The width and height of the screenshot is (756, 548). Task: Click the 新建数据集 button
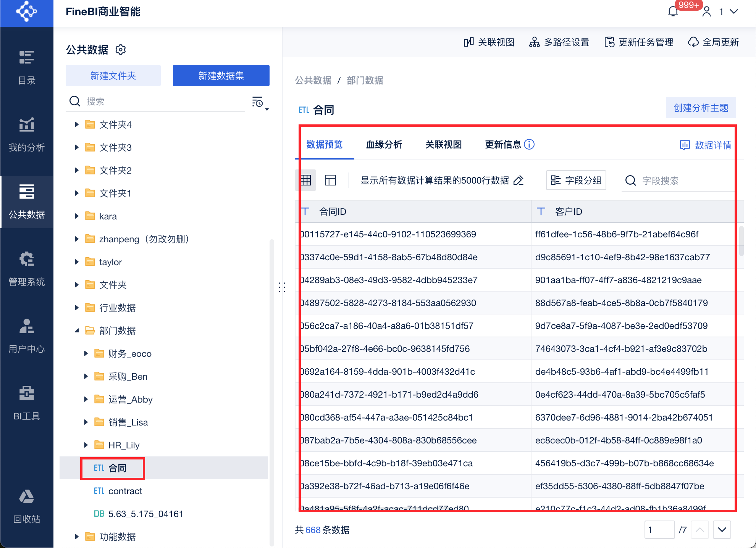(221, 76)
